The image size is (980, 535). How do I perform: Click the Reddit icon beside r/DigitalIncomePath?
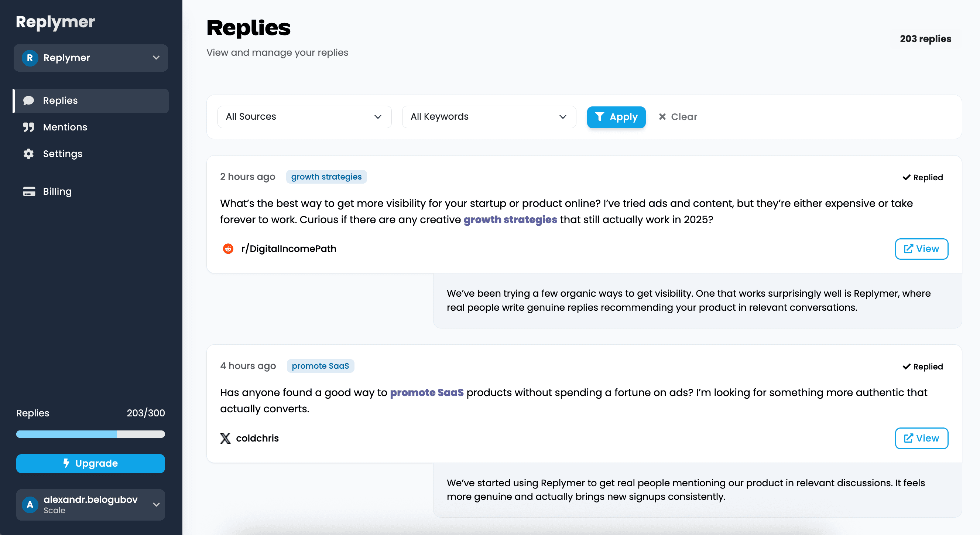[x=228, y=249]
